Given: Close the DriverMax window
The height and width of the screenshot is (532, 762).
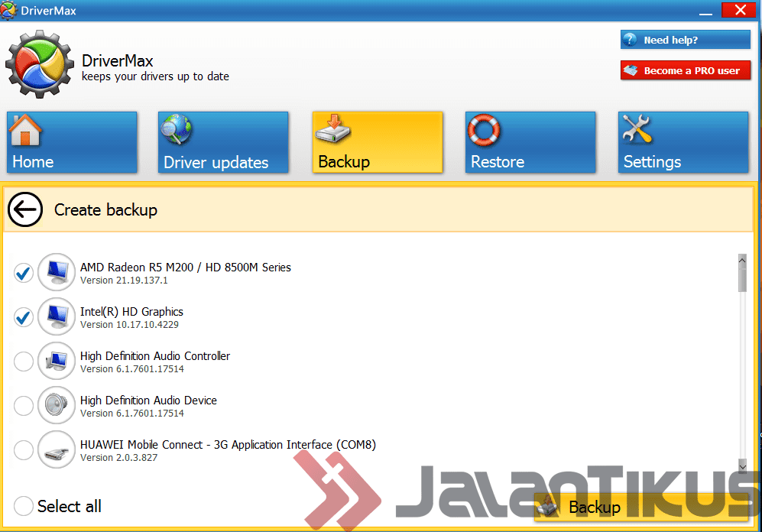Looking at the screenshot, I should pyautogui.click(x=740, y=10).
